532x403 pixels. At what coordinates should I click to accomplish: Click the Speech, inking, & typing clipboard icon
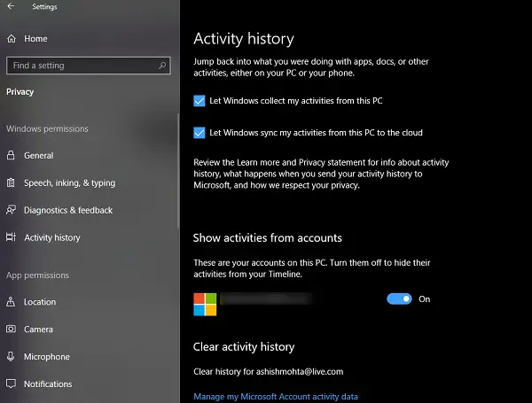(11, 182)
